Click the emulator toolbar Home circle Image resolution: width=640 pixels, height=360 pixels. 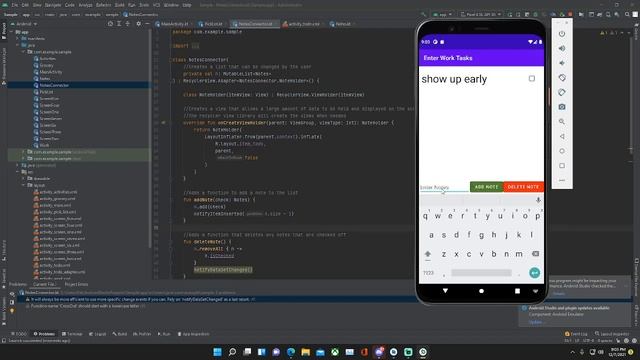(x=562, y=151)
